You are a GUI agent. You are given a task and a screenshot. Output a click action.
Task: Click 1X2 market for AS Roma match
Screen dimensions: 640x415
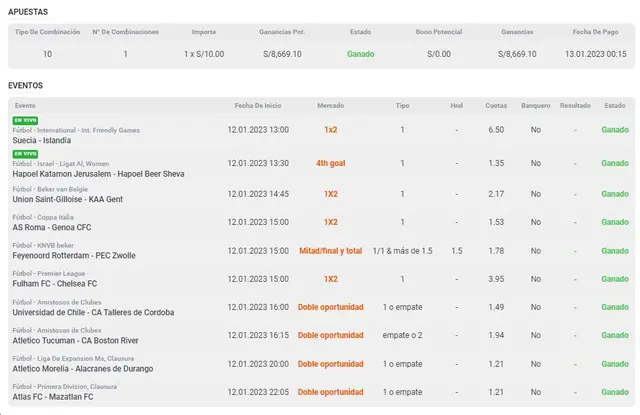click(330, 222)
